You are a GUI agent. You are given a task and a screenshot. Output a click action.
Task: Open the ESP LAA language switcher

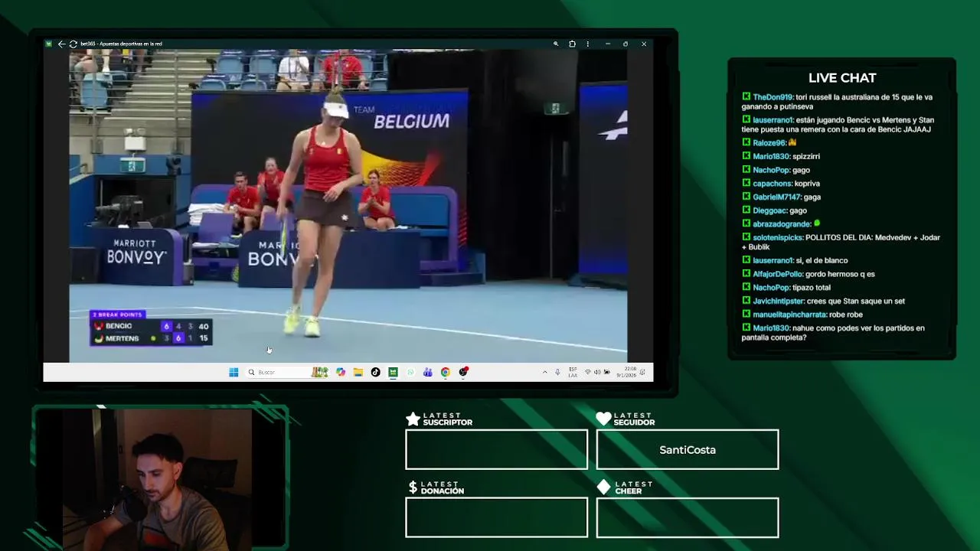(x=573, y=372)
